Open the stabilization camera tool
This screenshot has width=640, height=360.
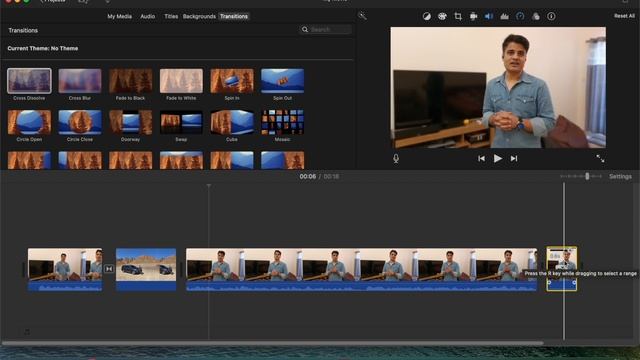point(473,16)
